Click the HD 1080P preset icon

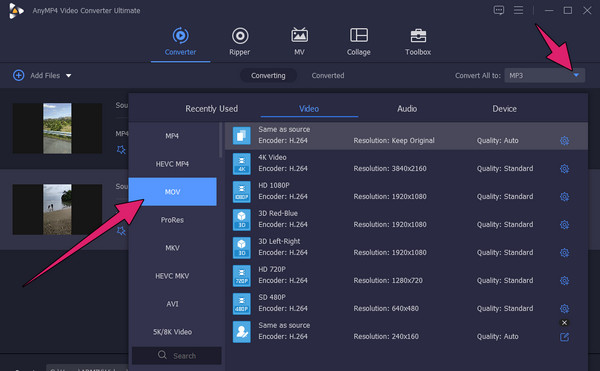(x=242, y=192)
